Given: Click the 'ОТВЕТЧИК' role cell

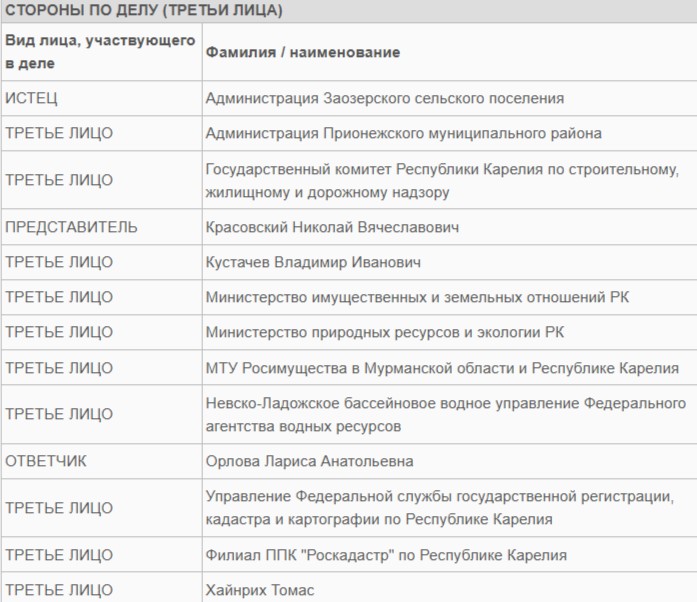Looking at the screenshot, I should click(46, 461).
